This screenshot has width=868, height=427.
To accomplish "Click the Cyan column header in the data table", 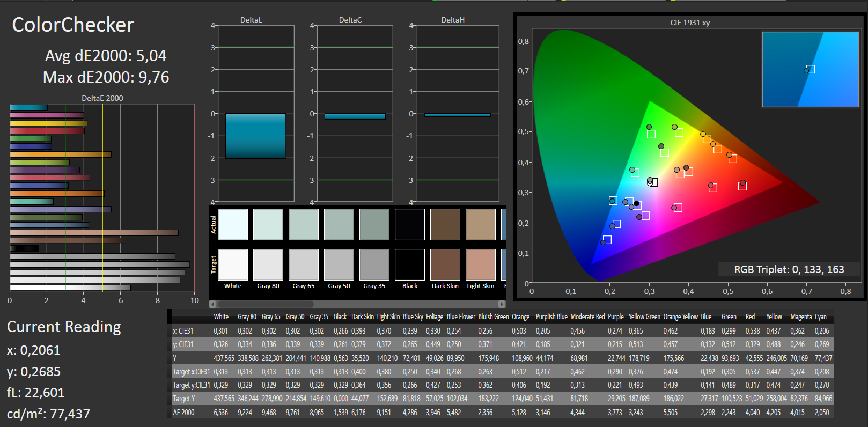I will [820, 317].
